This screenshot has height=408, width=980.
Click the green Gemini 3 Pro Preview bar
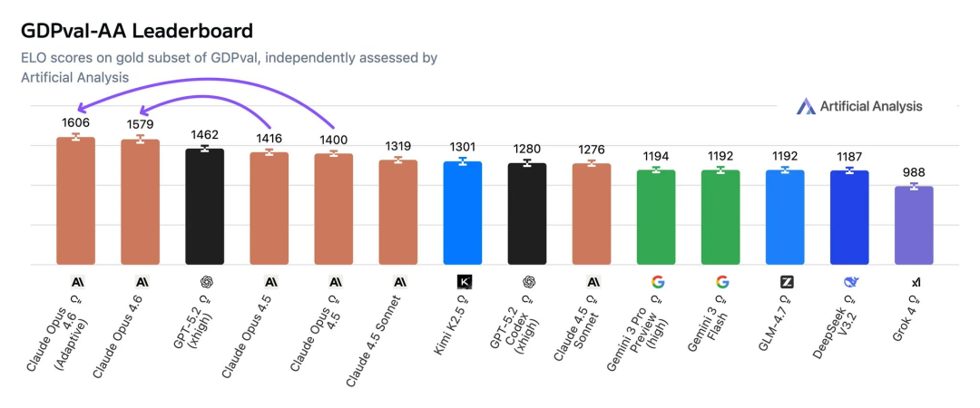pos(656,218)
